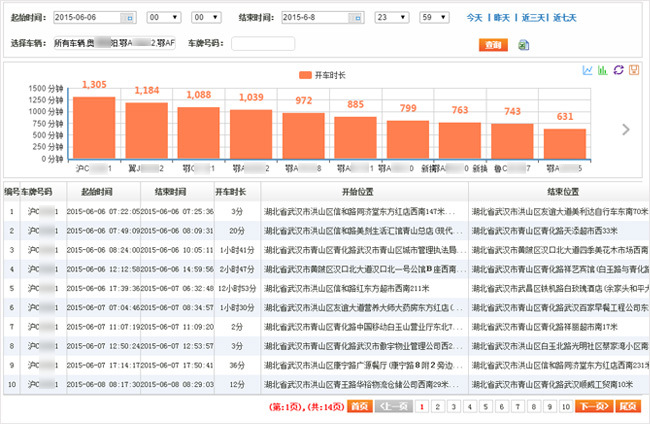The width and height of the screenshot is (650, 424).
Task: Sort by 起始时间 column header
Action: coord(103,192)
